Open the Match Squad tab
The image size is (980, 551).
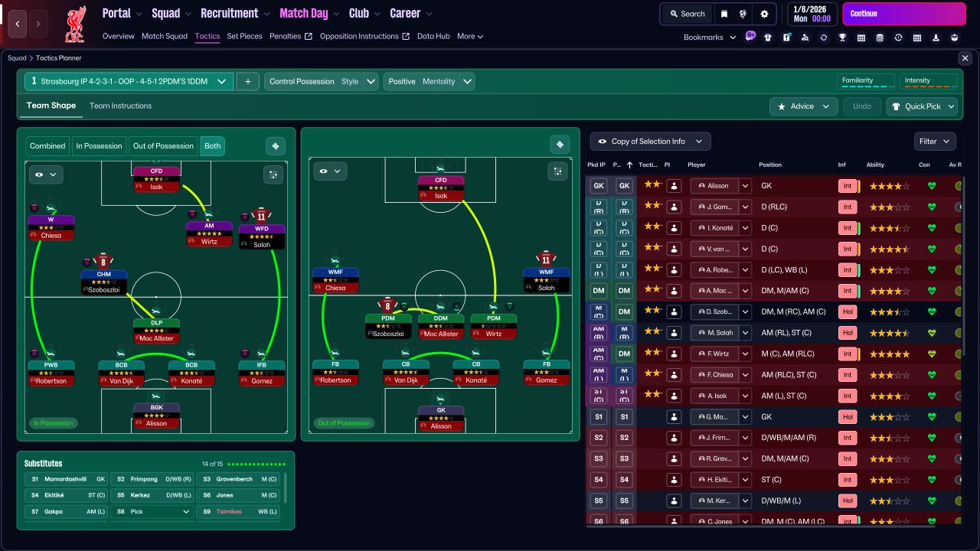tap(165, 36)
